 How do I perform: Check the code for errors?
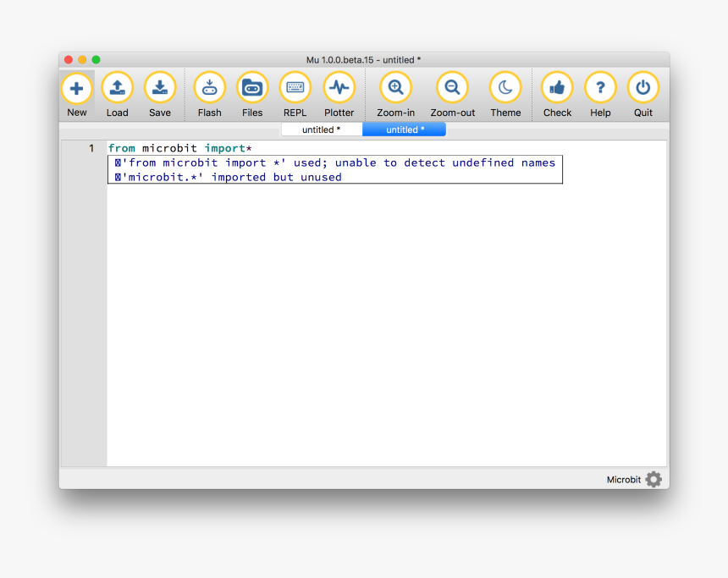point(556,93)
